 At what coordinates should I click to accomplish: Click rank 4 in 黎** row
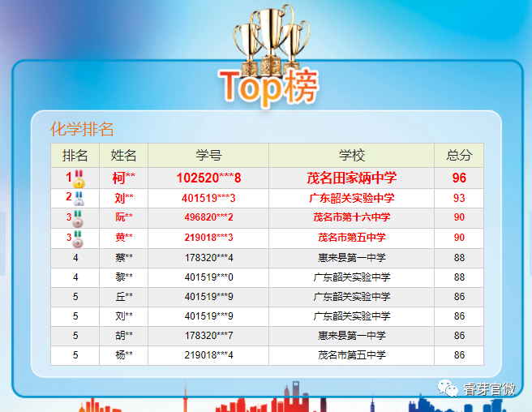coord(75,277)
